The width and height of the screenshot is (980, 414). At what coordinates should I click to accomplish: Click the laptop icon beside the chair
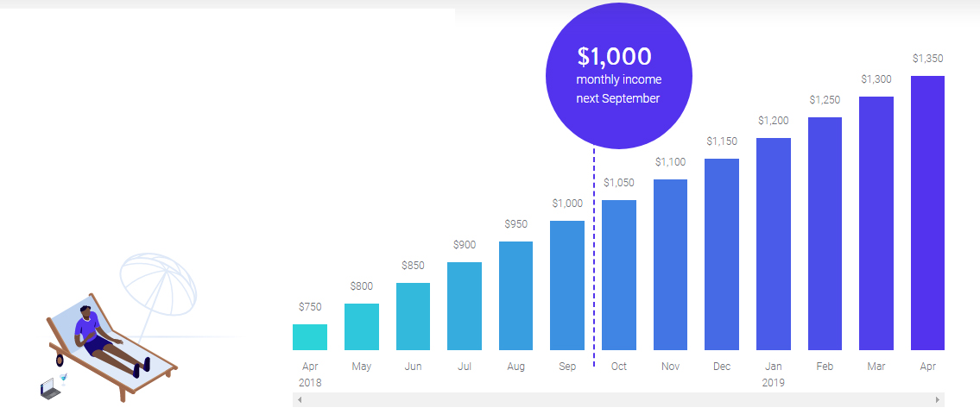tap(50, 389)
